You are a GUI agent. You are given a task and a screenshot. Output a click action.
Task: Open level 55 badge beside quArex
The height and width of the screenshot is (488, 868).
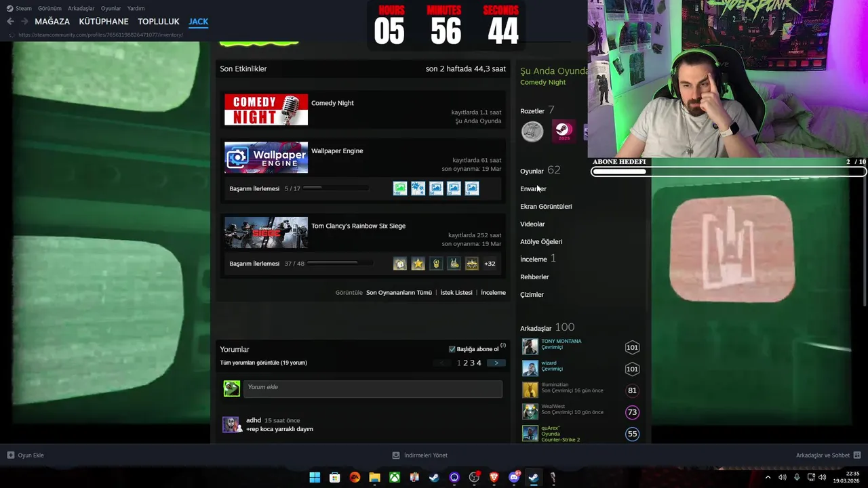(x=632, y=434)
